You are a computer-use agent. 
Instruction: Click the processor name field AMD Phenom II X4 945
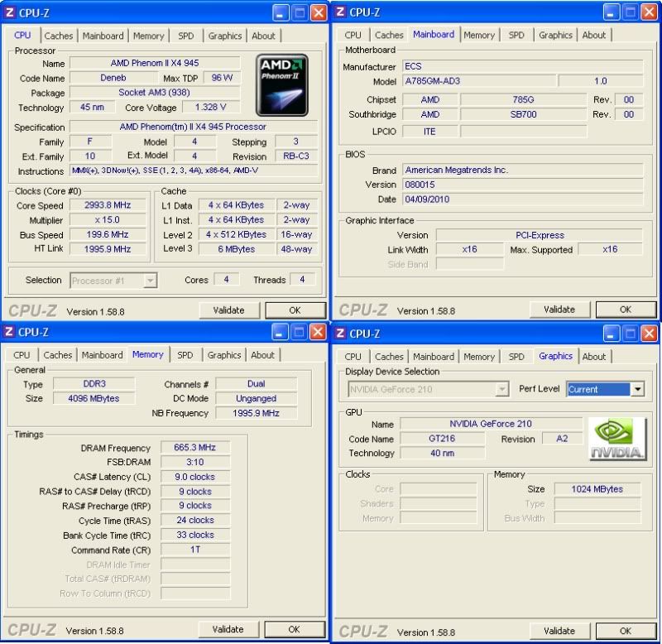click(x=155, y=63)
